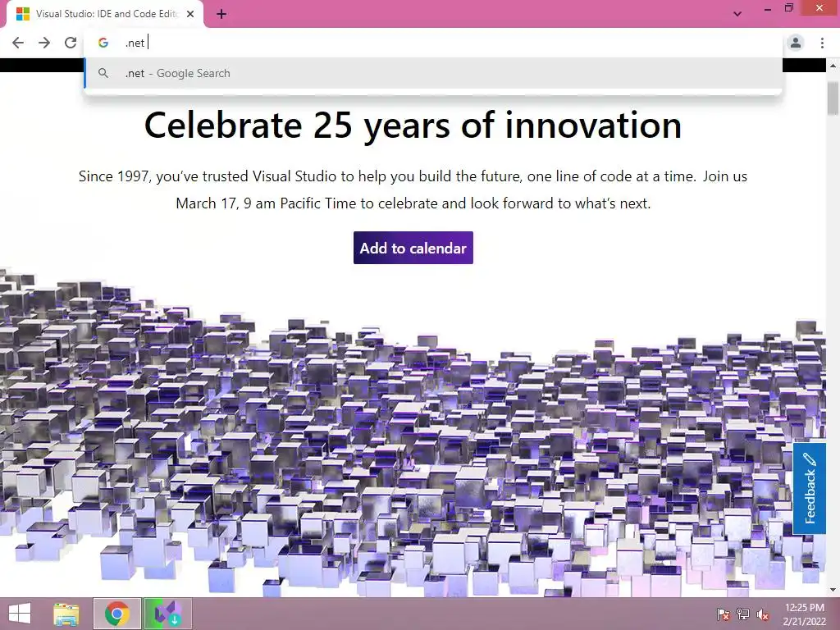Open a new tab with plus button
Image resolution: width=840 pixels, height=630 pixels.
pos(221,15)
